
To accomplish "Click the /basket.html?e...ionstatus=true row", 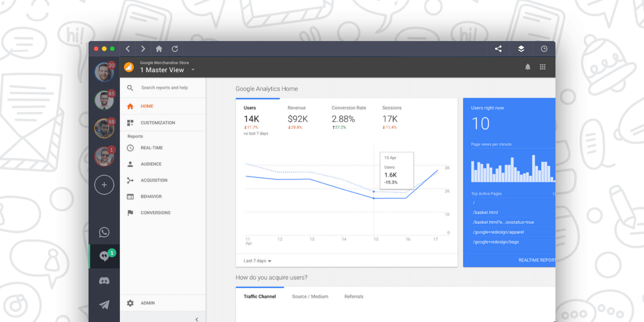I will point(504,222).
